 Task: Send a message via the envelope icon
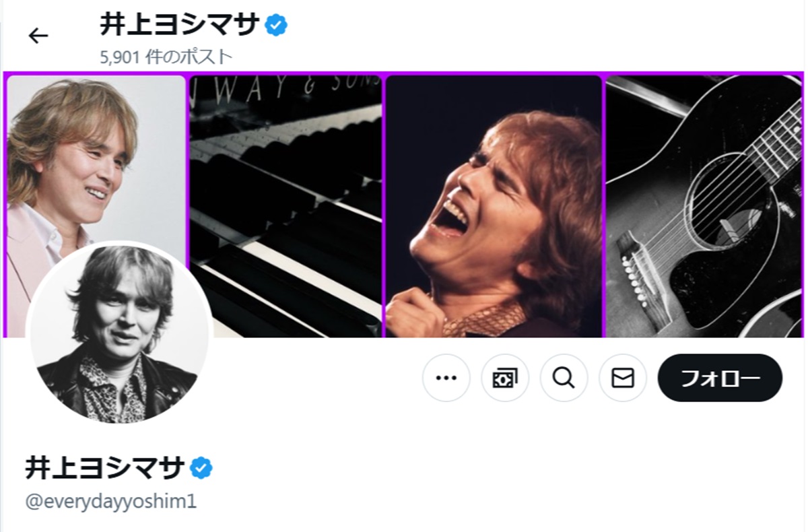tap(623, 378)
